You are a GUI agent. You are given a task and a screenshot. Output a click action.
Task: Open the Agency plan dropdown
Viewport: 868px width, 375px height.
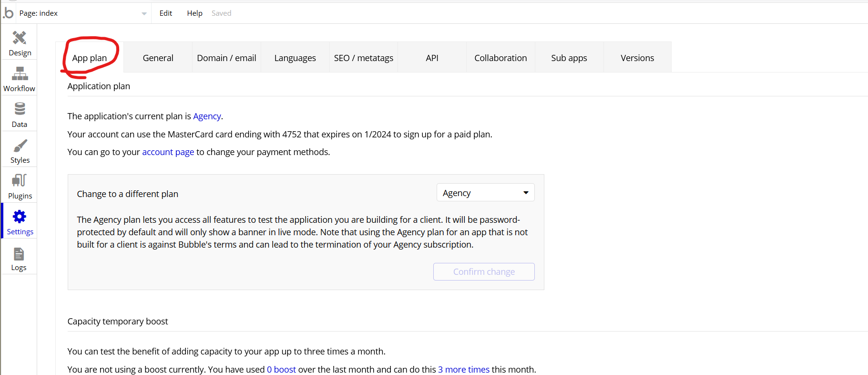click(485, 193)
